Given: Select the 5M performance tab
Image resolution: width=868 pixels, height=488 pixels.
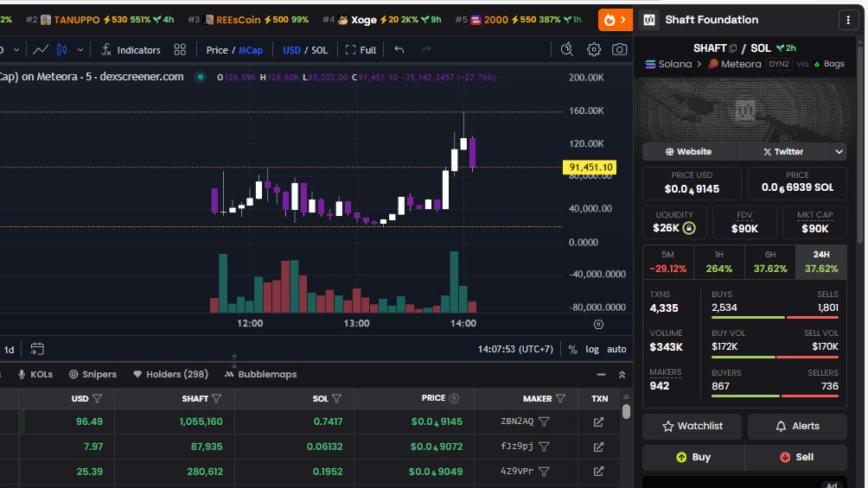Looking at the screenshot, I should (667, 262).
